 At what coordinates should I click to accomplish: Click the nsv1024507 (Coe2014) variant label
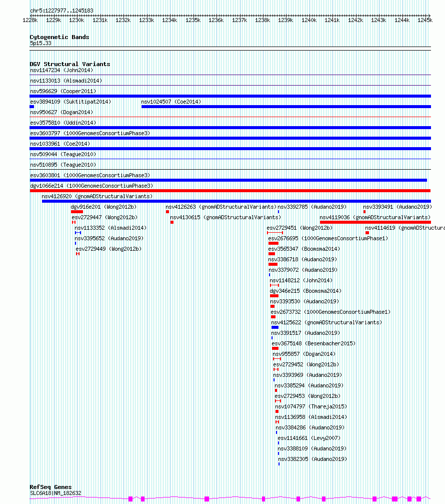point(171,102)
